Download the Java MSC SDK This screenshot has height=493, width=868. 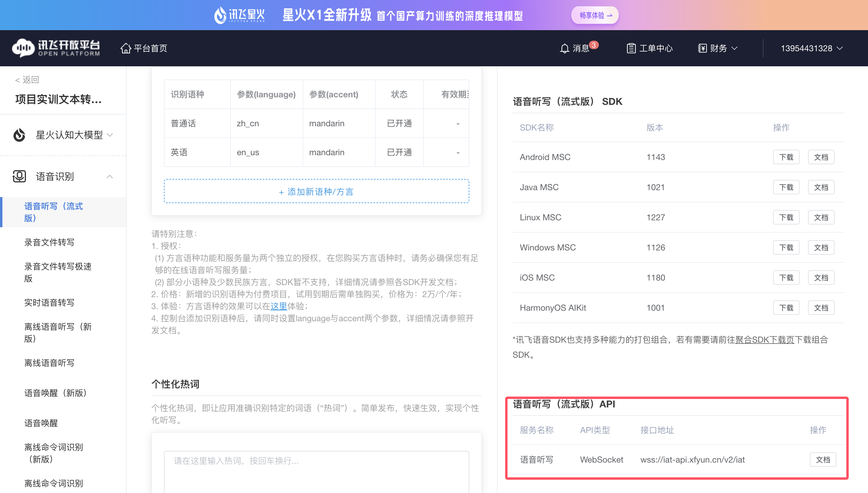coord(786,187)
